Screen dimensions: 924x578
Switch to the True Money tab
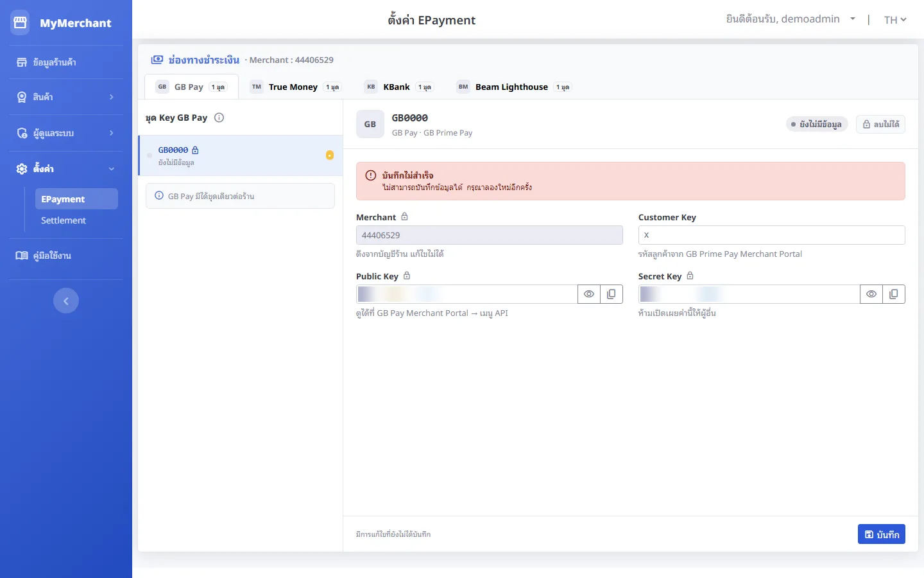tap(295, 87)
